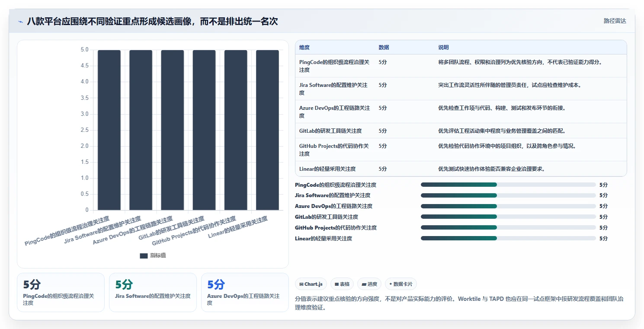Select table row Jira Software的配置维护关注度
Image resolution: width=644 pixels, height=329 pixels.
click(x=461, y=89)
